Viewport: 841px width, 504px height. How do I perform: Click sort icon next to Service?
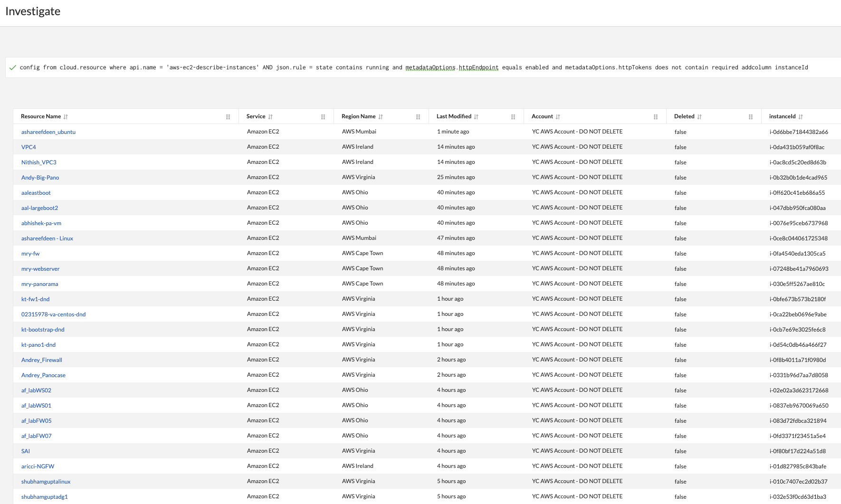point(270,117)
